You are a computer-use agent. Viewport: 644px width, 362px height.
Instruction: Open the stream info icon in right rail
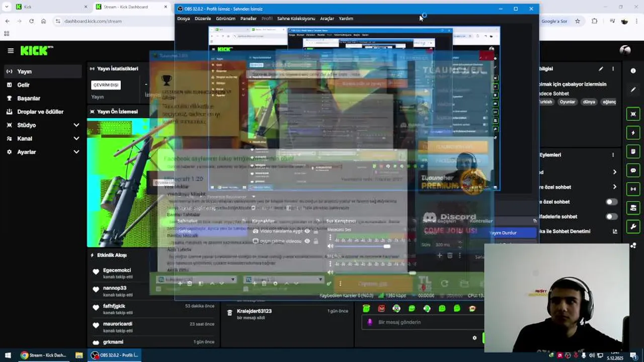click(x=633, y=71)
